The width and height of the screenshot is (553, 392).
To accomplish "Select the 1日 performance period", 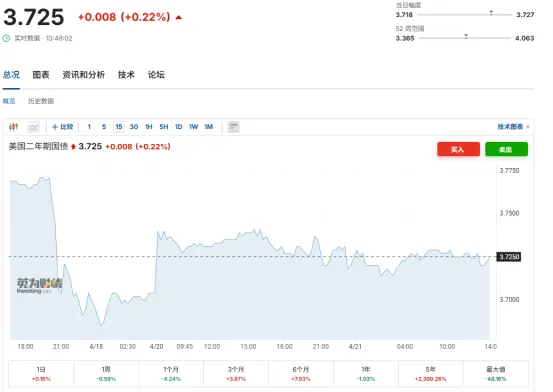I will pyautogui.click(x=41, y=374).
